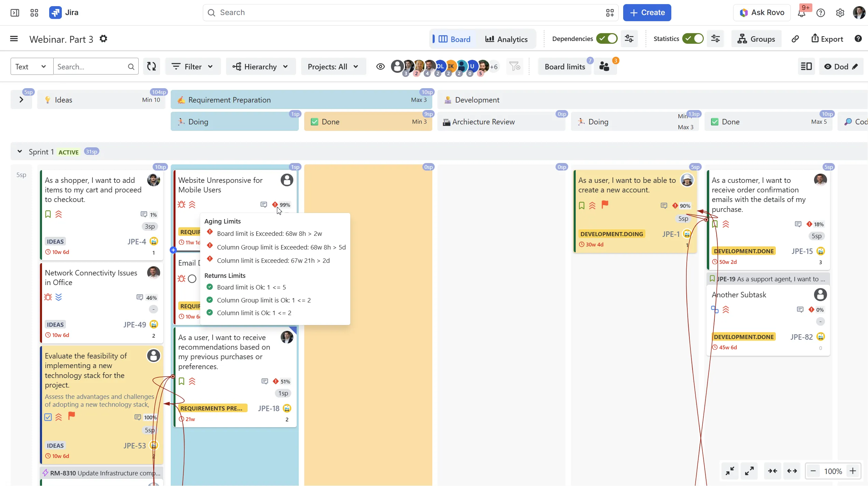Image resolution: width=868 pixels, height=486 pixels.
Task: Open the Text search type dropdown
Action: 32,66
